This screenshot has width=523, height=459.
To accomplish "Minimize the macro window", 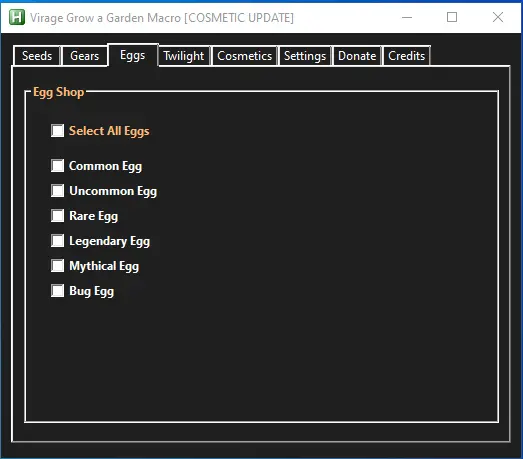I will point(407,17).
